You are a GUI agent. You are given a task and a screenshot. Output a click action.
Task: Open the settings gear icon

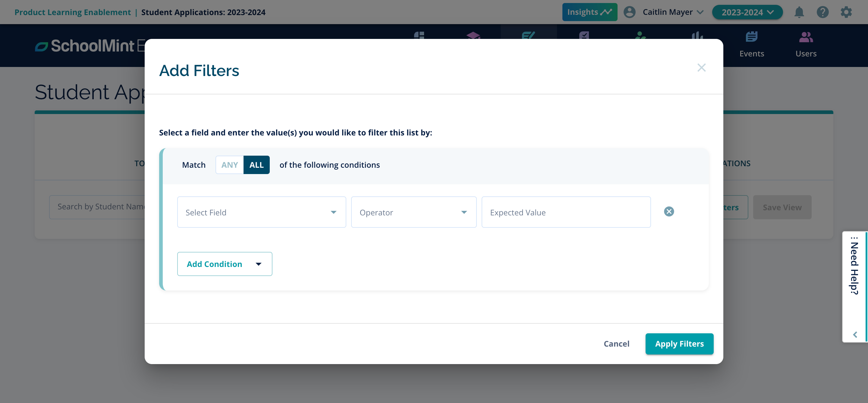pyautogui.click(x=846, y=12)
